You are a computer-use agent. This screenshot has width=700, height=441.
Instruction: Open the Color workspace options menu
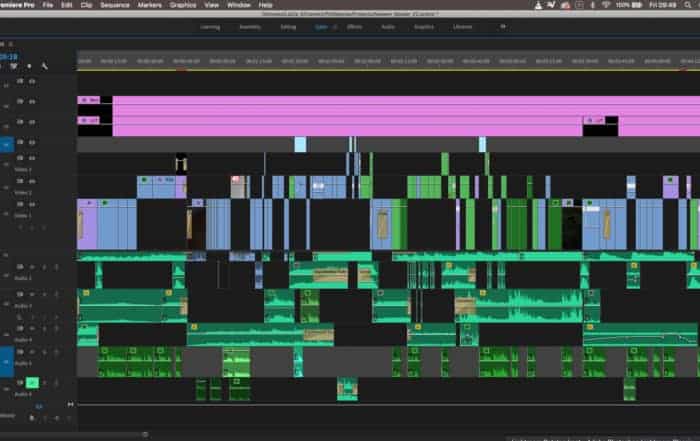pos(334,27)
